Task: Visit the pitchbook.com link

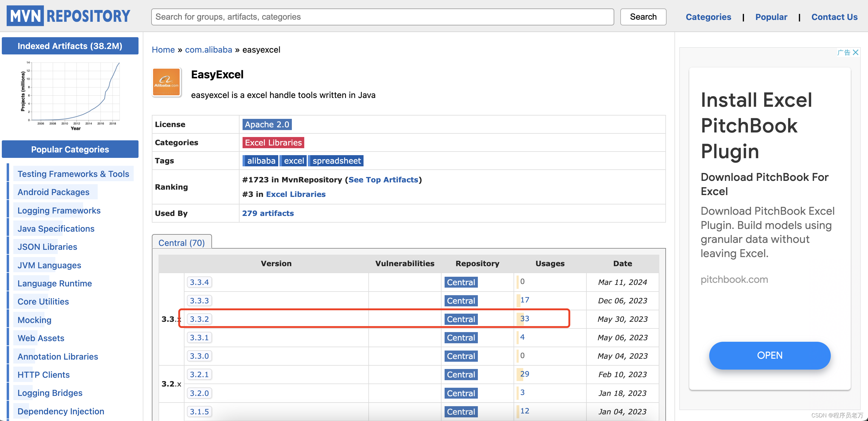Action: (734, 279)
